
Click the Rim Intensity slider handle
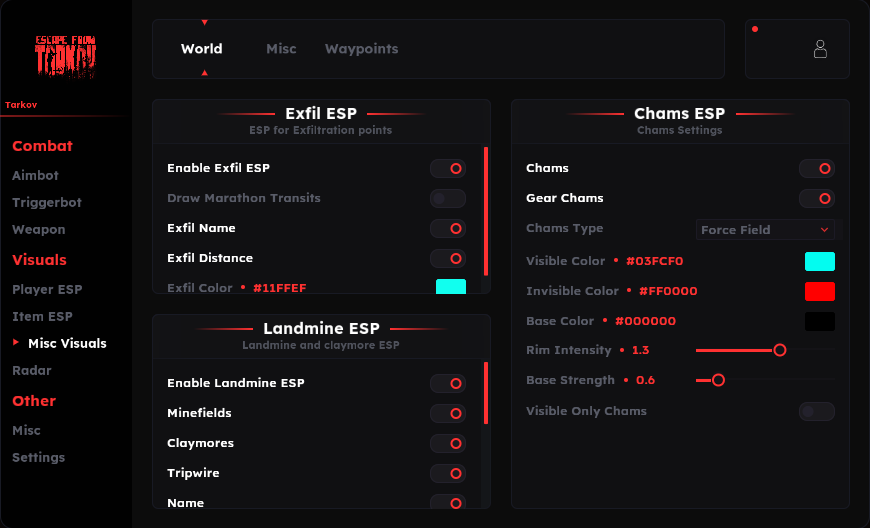(780, 350)
